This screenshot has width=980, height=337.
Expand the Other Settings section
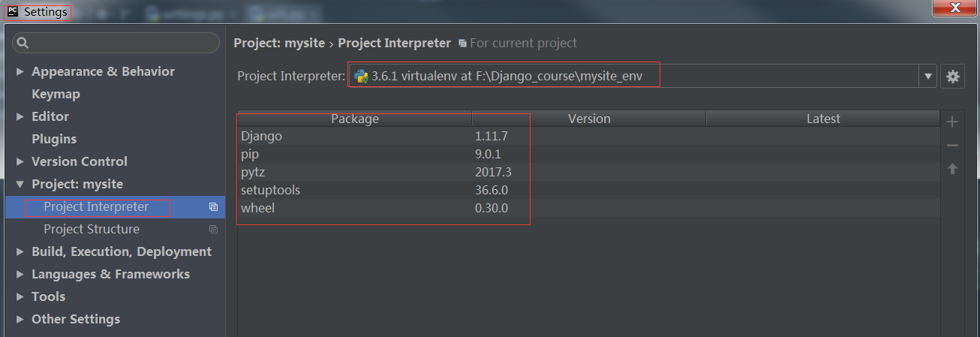pos(20,320)
